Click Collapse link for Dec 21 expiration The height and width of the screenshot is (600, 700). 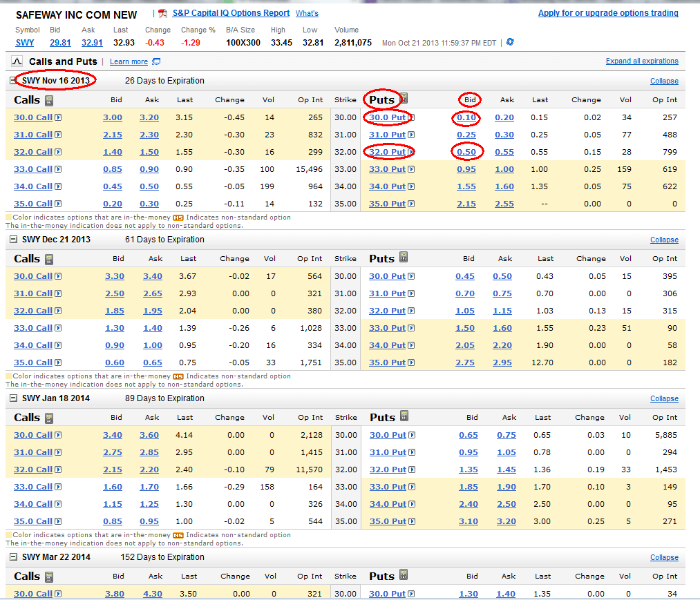[x=664, y=240]
